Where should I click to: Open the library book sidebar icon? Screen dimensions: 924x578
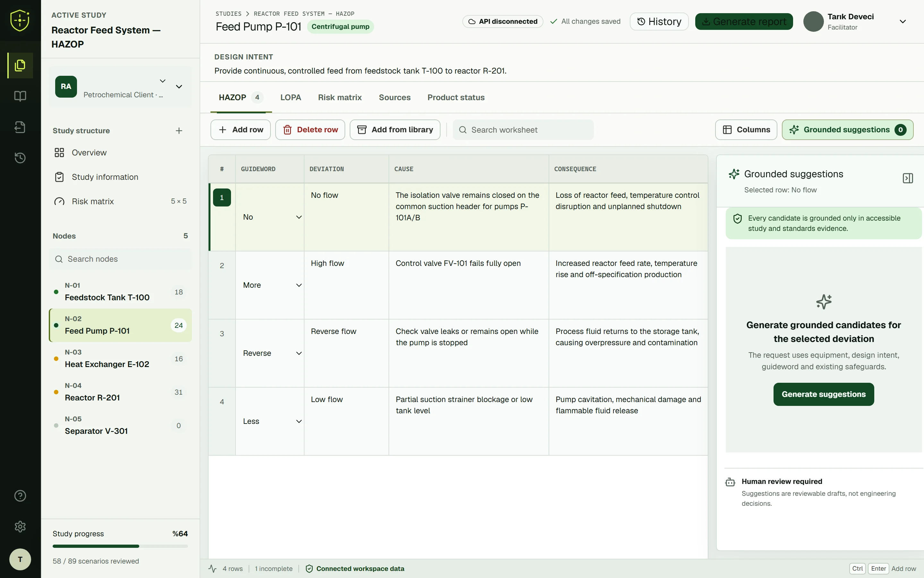coord(20,96)
